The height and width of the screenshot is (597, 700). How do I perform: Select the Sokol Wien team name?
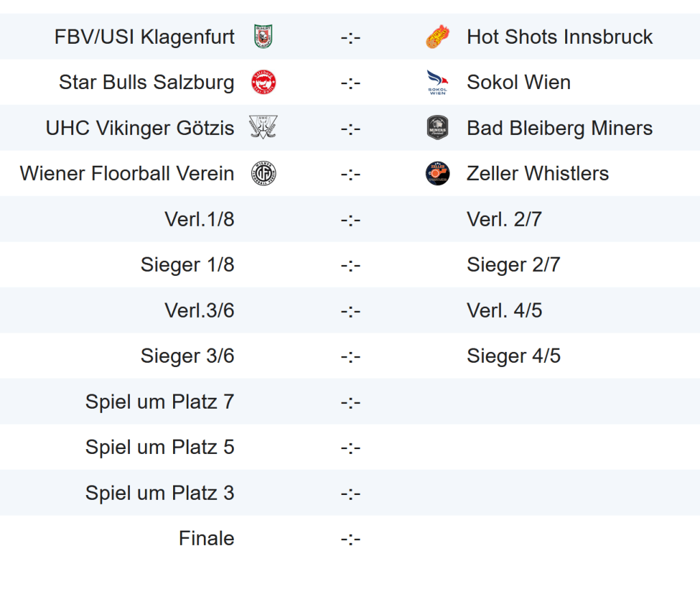[x=519, y=82]
